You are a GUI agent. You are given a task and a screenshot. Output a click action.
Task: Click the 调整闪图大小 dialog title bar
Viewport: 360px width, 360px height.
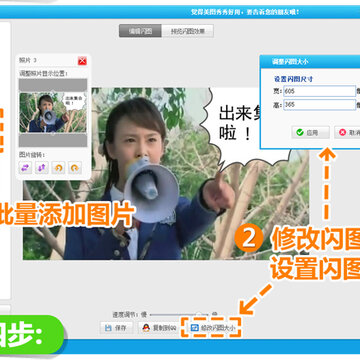(x=310, y=62)
